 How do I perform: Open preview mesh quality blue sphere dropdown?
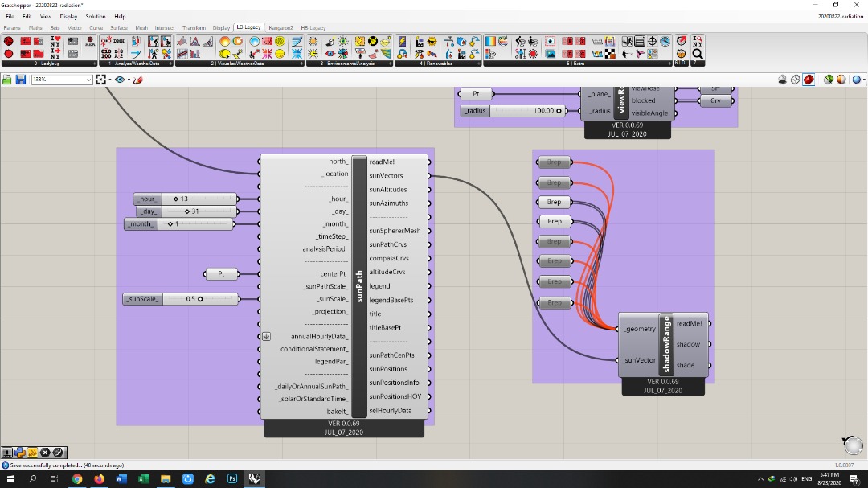(858, 80)
